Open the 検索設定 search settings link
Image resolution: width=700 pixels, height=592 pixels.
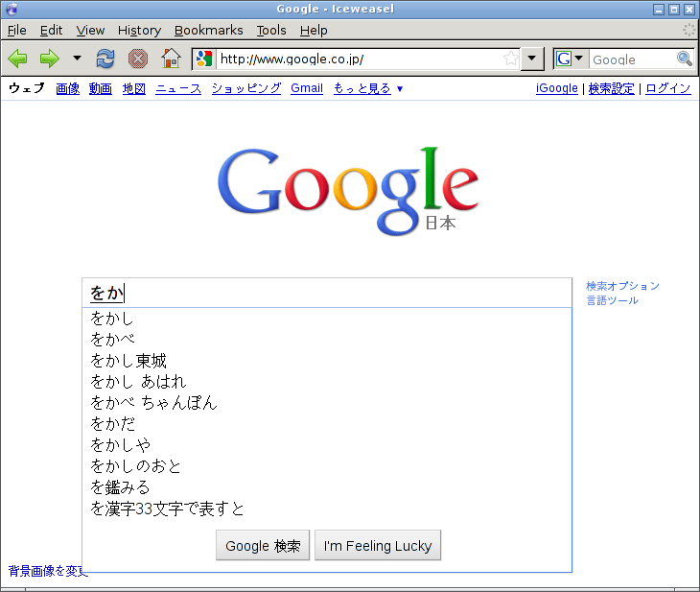click(x=611, y=88)
